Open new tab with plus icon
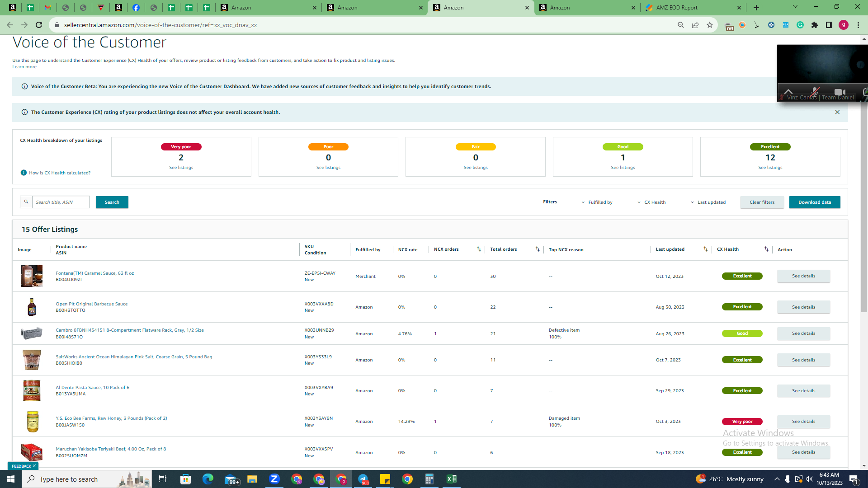Viewport: 868px width, 488px height. 756,8
